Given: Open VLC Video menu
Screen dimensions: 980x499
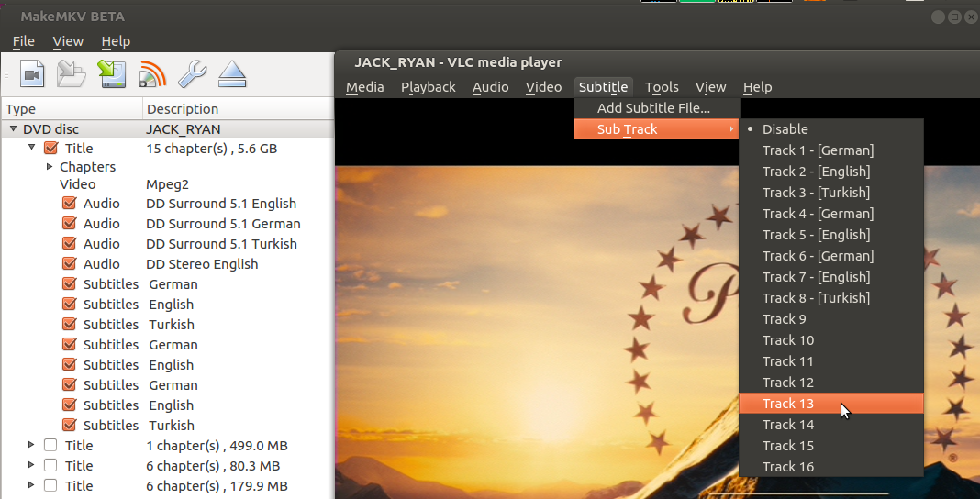Looking at the screenshot, I should click(x=544, y=87).
